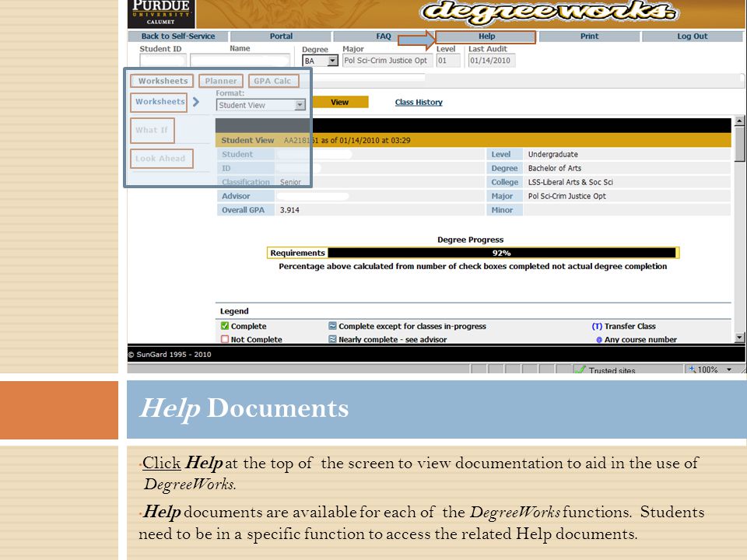Click the scrollbar up arrow
Image resolution: width=747 pixels, height=560 pixels.
click(739, 121)
